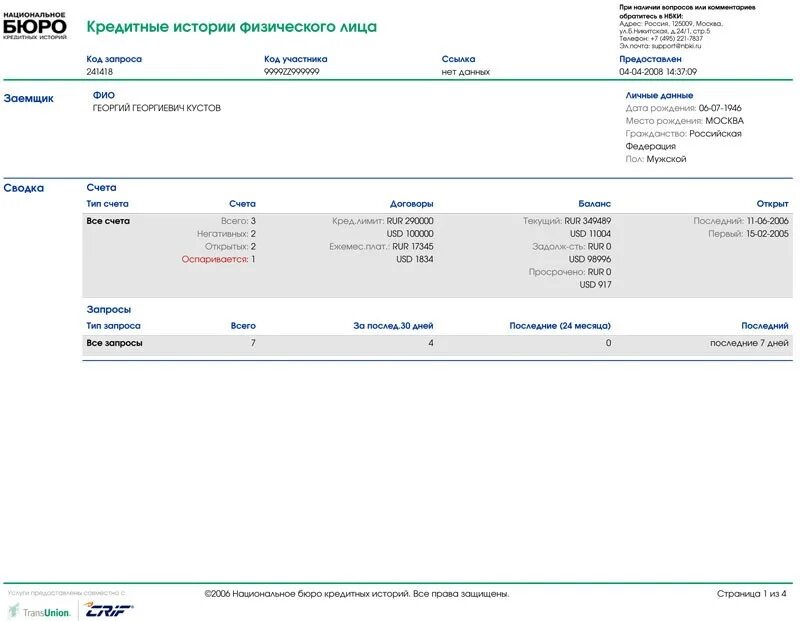Select timestamp 04-04-2008 14:37:09
Viewport: 800px width, 621px height.
[x=658, y=72]
